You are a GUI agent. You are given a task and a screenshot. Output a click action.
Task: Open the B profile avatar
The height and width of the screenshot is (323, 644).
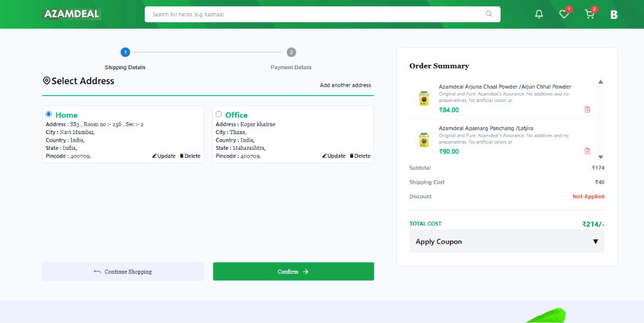click(x=614, y=14)
